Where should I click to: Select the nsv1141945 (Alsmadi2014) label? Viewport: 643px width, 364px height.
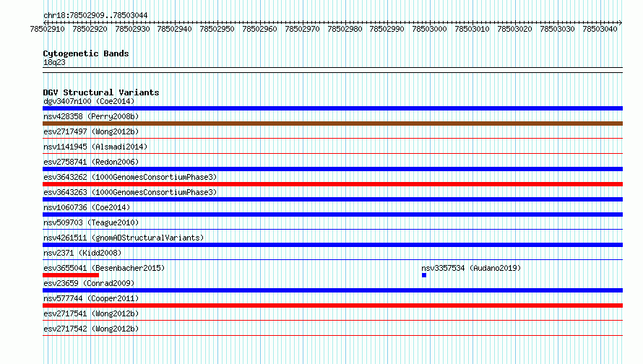tap(95, 147)
